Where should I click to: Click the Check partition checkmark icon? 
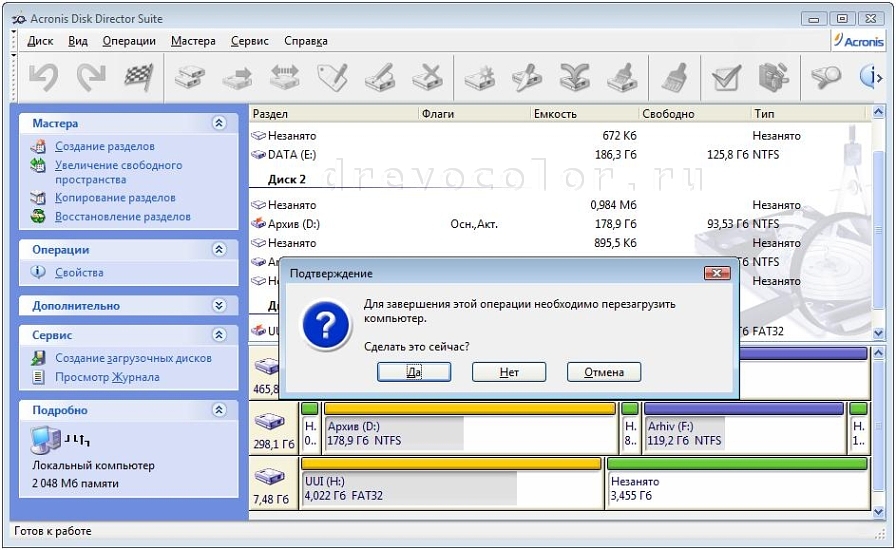pyautogui.click(x=726, y=77)
